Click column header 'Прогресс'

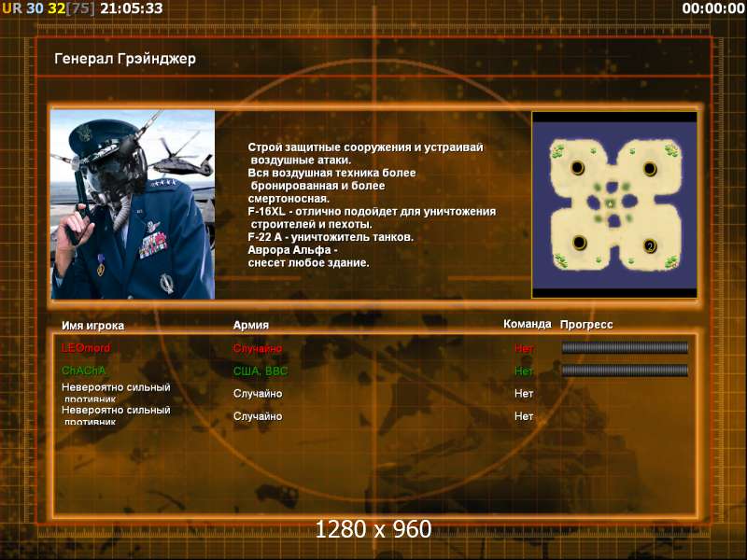click(x=586, y=325)
